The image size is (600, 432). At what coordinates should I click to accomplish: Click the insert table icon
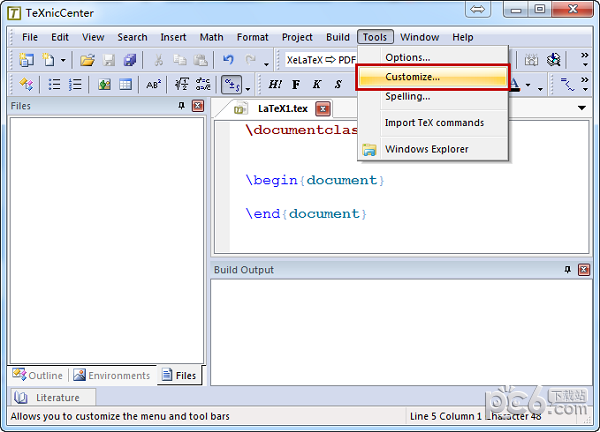[125, 84]
